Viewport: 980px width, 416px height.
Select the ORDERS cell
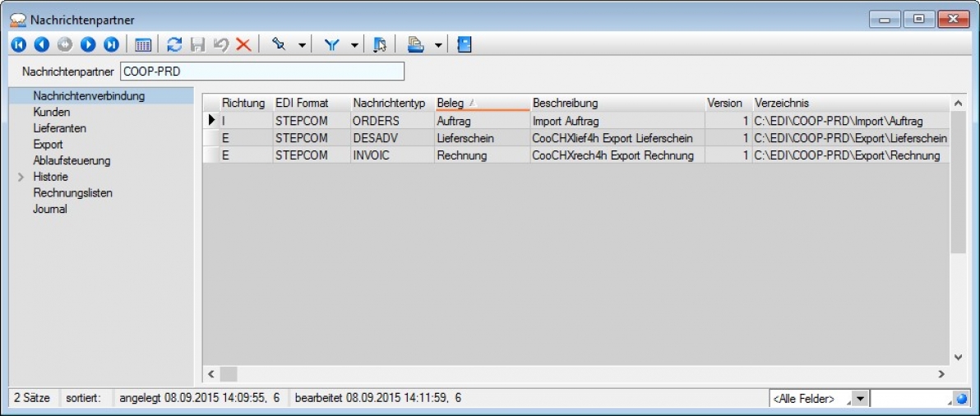[392, 121]
